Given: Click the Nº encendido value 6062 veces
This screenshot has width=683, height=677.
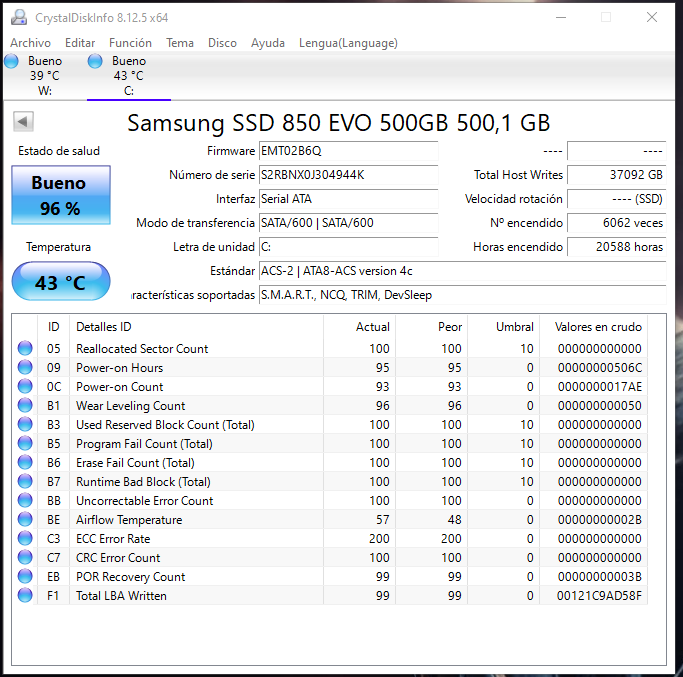Looking at the screenshot, I should coord(617,223).
